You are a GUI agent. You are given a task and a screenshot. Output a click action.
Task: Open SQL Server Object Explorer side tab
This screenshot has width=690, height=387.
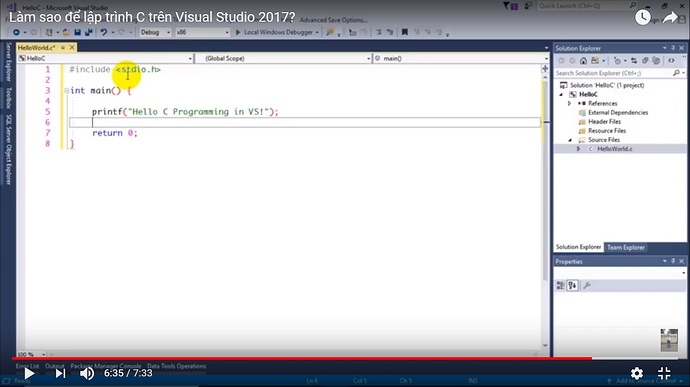(8, 150)
